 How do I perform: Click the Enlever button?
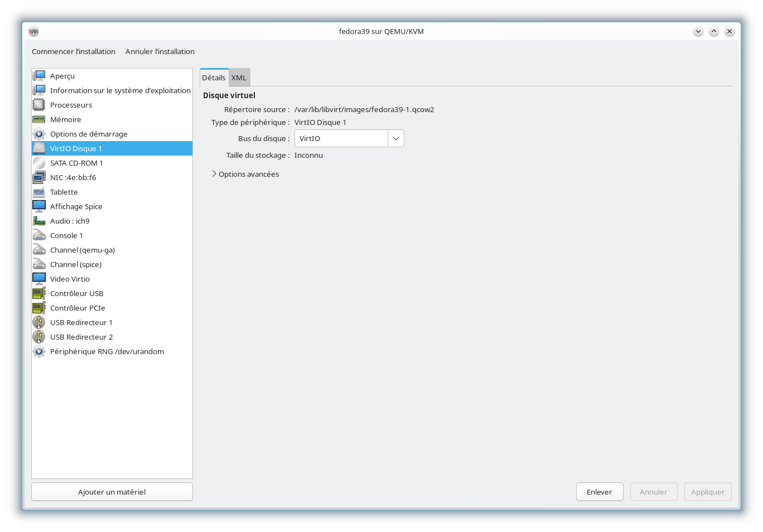coord(599,492)
